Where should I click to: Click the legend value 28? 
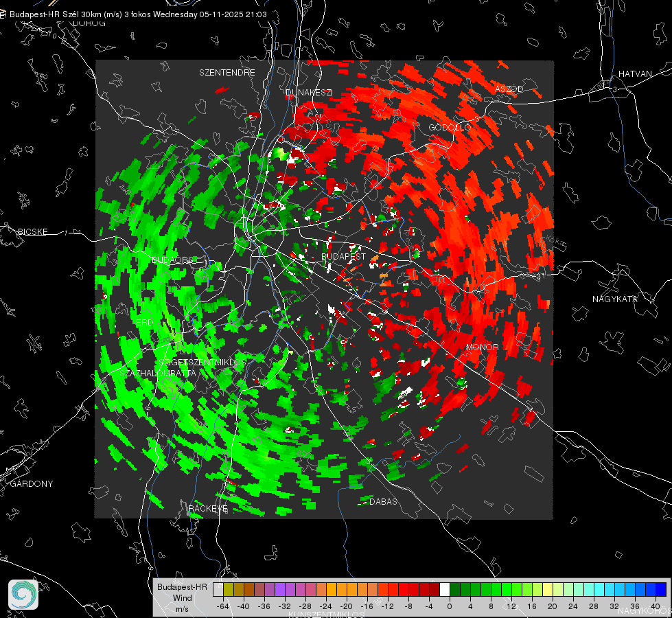click(593, 606)
